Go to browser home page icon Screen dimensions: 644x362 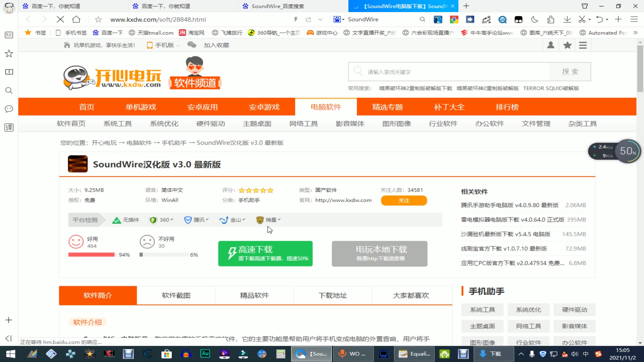coord(76,19)
